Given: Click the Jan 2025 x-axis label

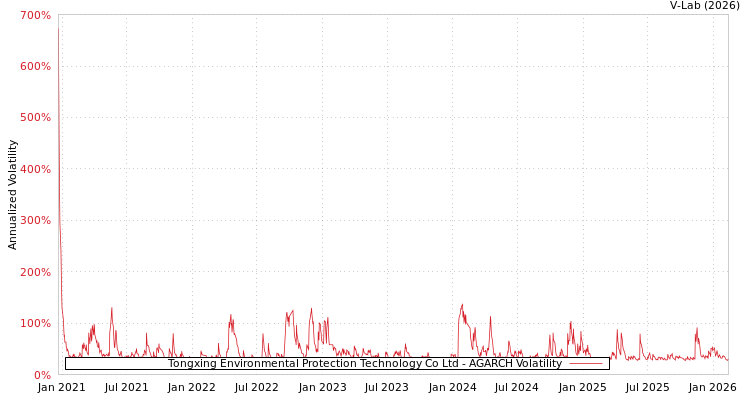Looking at the screenshot, I should 583,388.
